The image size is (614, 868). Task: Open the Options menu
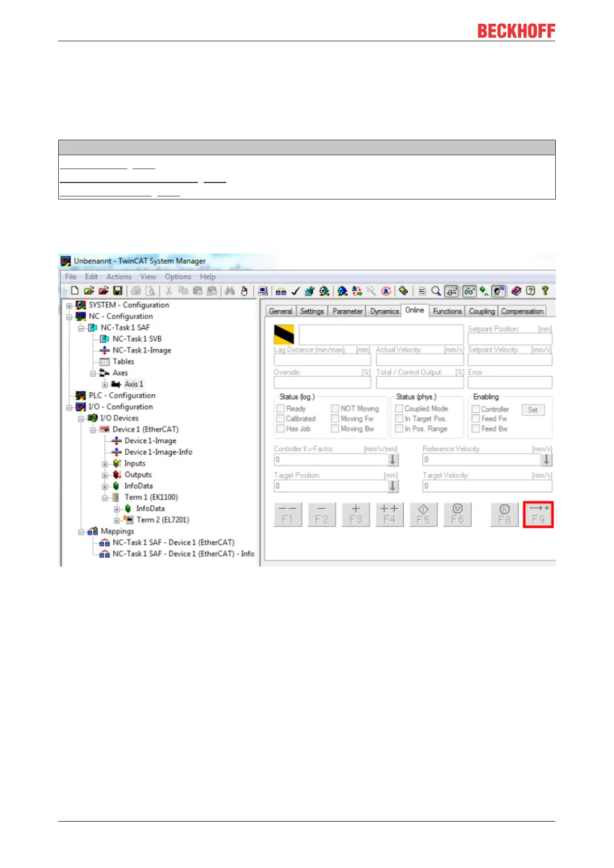178,277
